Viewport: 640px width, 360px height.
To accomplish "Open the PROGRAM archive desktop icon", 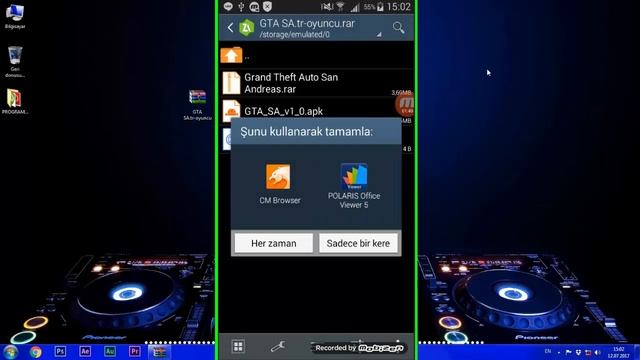I will coord(15,102).
